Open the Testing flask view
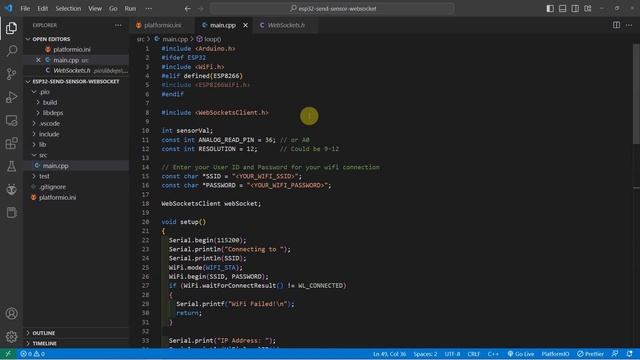This screenshot has height=360, width=640. coord(11,166)
